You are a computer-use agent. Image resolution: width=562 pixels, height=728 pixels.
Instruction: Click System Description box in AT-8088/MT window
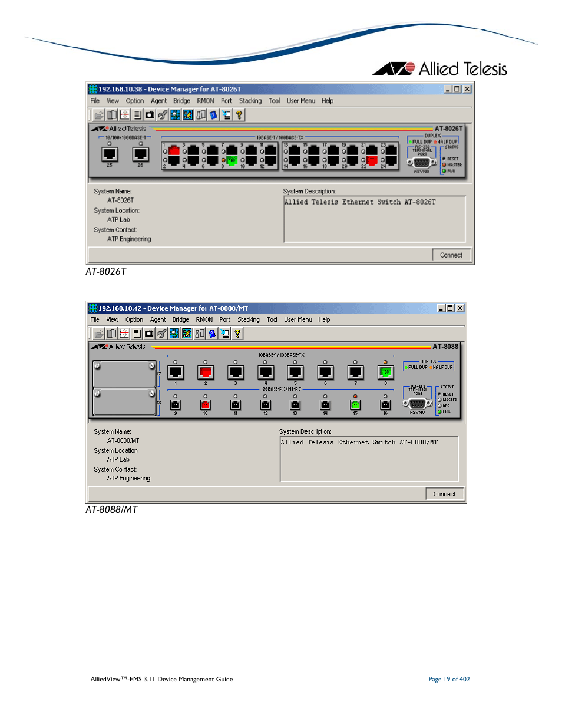point(369,459)
